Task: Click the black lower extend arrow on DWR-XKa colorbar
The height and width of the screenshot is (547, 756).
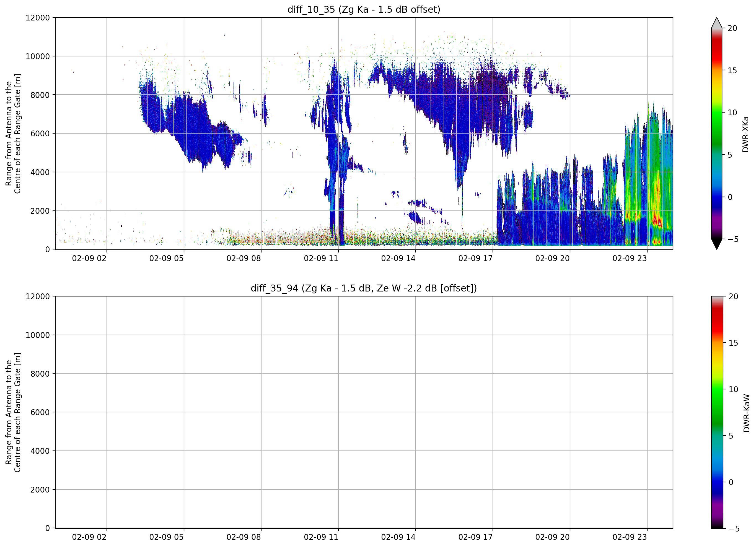Action: point(717,244)
